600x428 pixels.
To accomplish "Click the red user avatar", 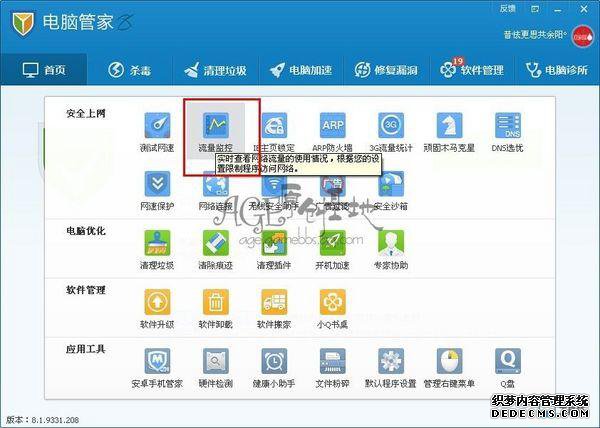I will [x=582, y=37].
